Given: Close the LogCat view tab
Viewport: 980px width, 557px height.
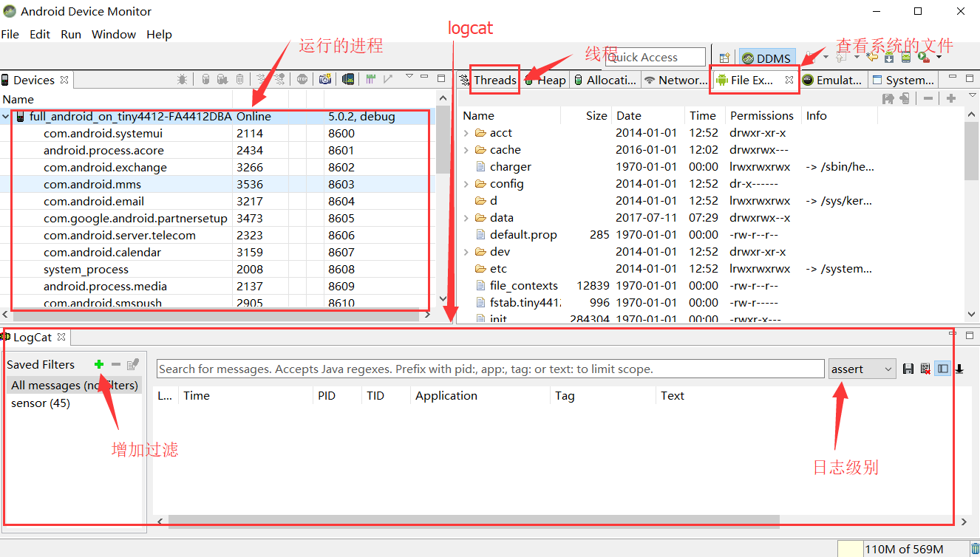Looking at the screenshot, I should coord(62,337).
